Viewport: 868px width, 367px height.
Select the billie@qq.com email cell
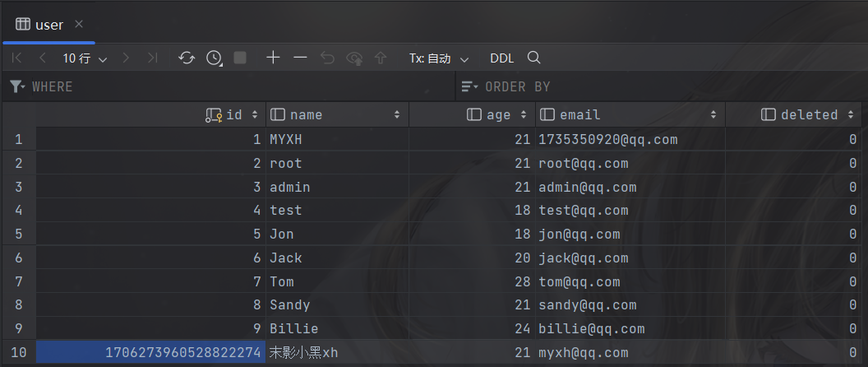pyautogui.click(x=630, y=329)
